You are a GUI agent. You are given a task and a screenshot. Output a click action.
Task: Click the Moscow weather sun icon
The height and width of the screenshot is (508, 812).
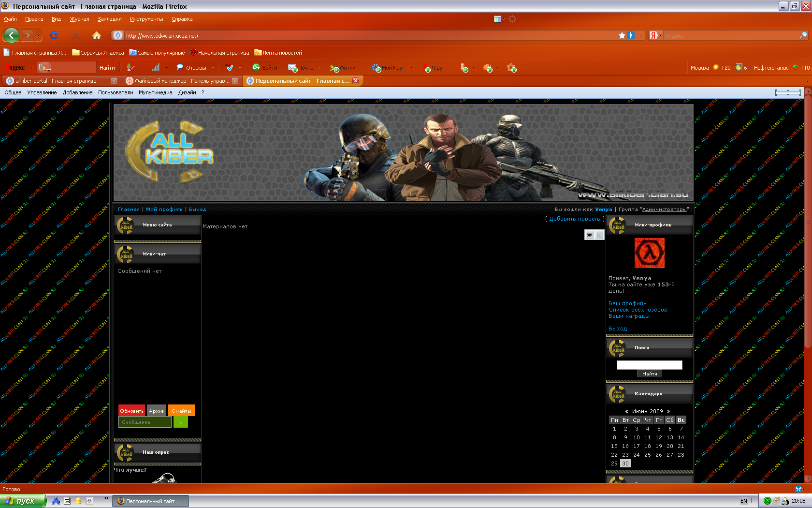(716, 67)
